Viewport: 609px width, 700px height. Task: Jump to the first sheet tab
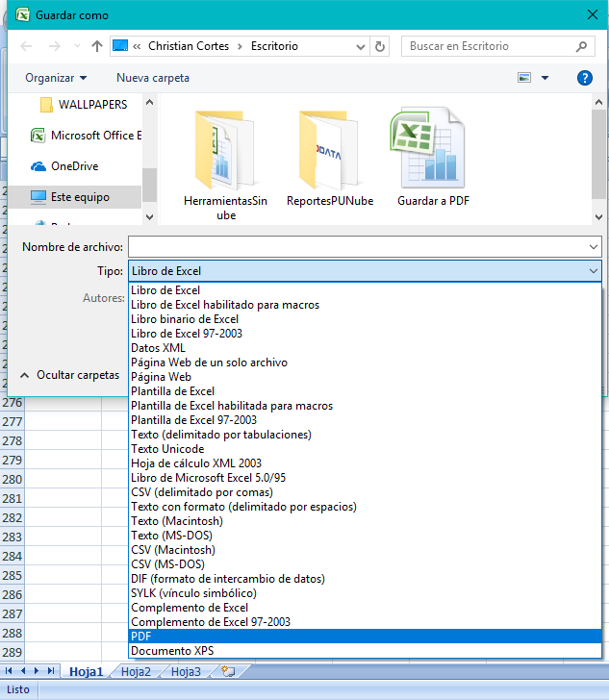(8, 671)
